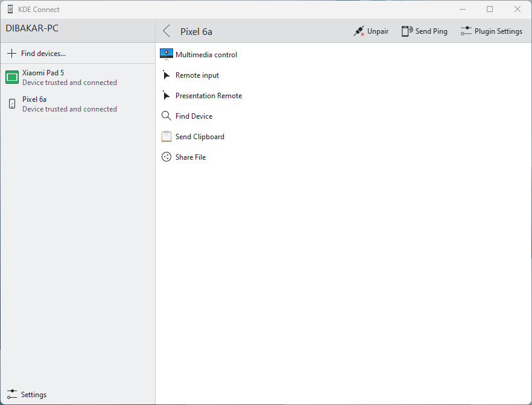Click the Plugin Settings sliders icon
Screen dimensions: 532x405
click(466, 31)
